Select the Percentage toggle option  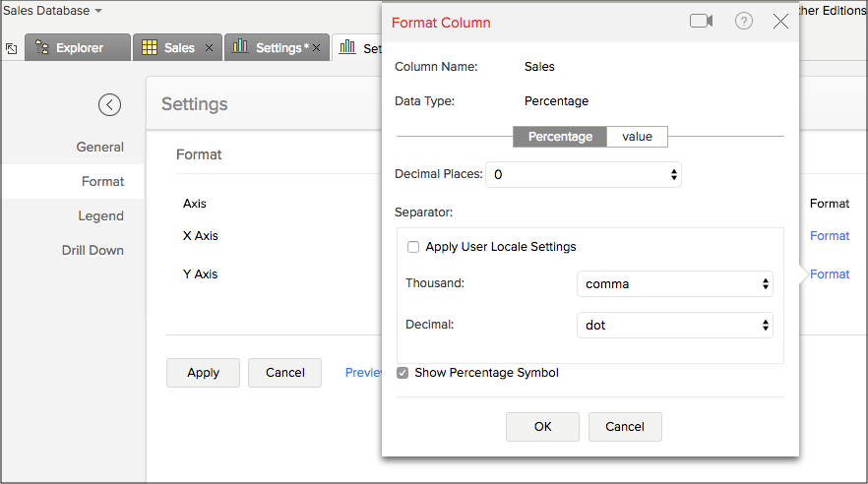point(560,137)
